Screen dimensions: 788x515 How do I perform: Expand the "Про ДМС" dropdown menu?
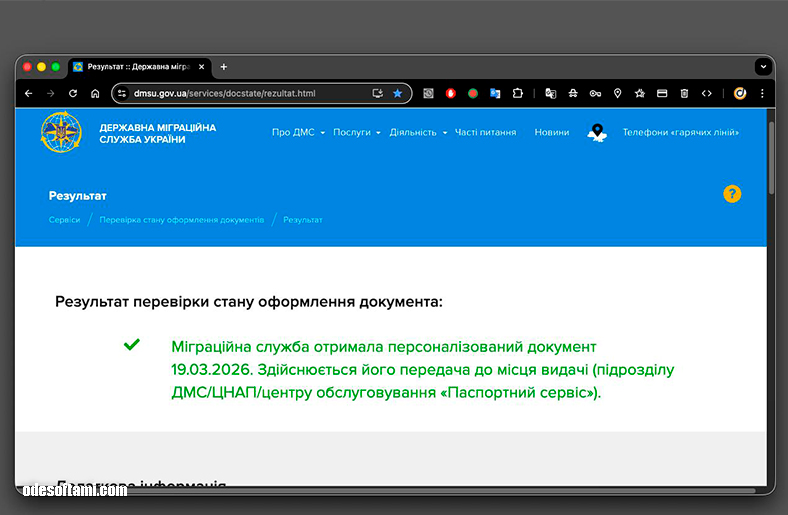pos(298,132)
